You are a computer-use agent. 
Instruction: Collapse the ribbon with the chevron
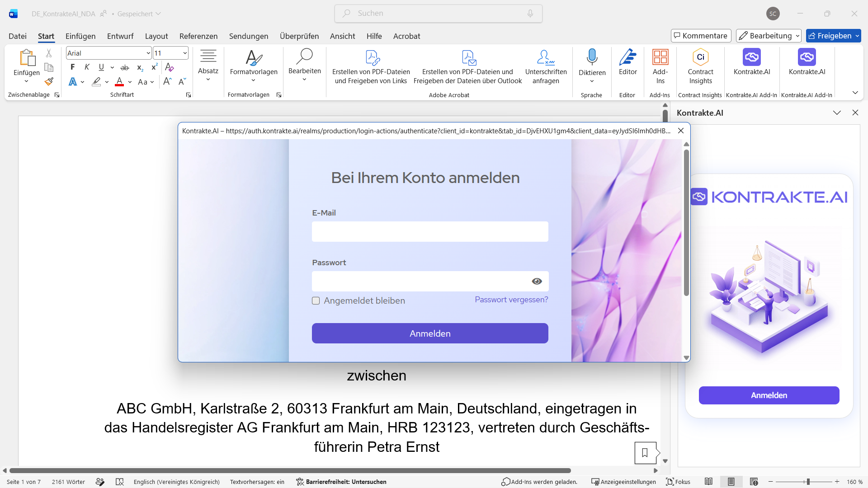(x=855, y=93)
